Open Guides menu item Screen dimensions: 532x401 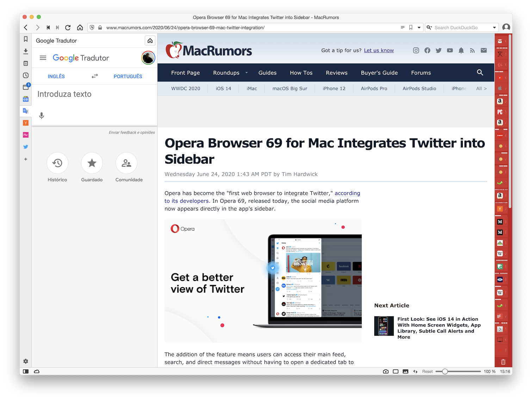pos(267,73)
